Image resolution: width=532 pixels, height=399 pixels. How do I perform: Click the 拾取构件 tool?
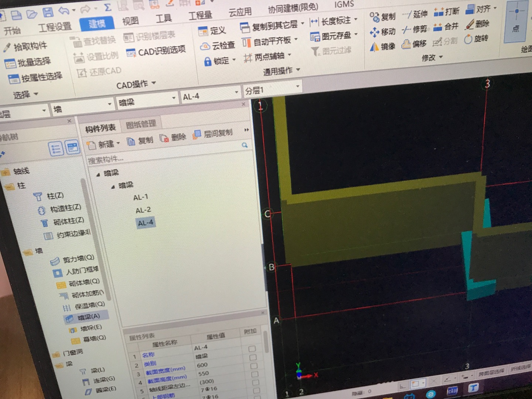(25, 47)
